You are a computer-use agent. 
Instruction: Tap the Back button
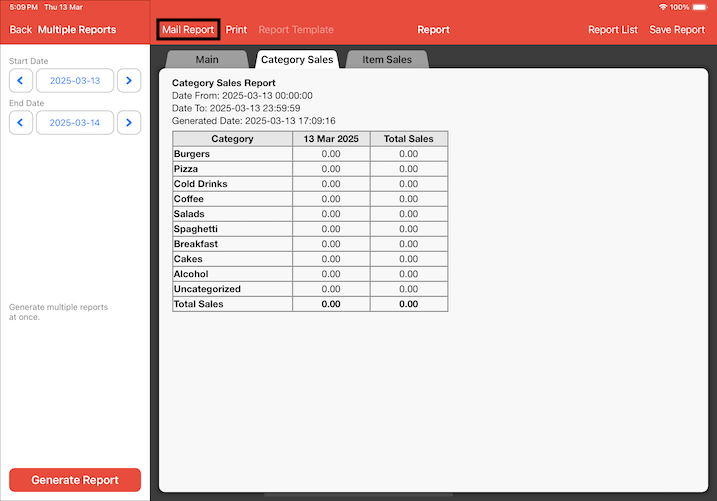[21, 30]
